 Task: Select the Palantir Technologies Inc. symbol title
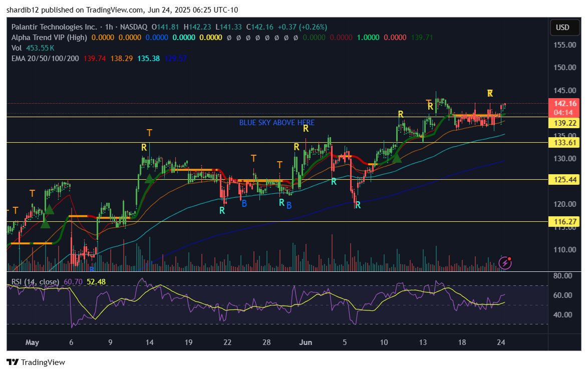click(54, 27)
